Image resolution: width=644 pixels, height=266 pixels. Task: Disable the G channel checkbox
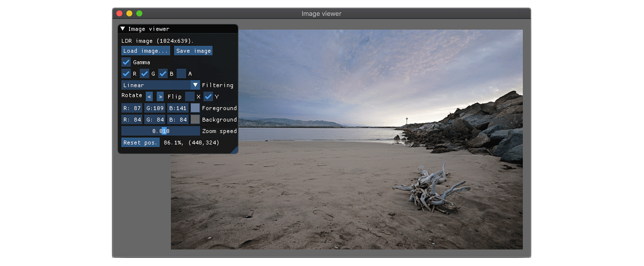point(144,73)
